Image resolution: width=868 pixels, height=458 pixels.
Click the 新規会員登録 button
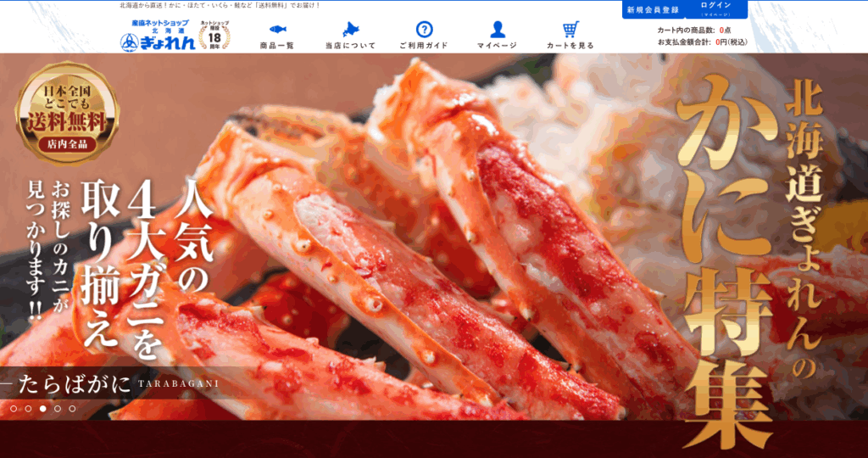click(652, 10)
